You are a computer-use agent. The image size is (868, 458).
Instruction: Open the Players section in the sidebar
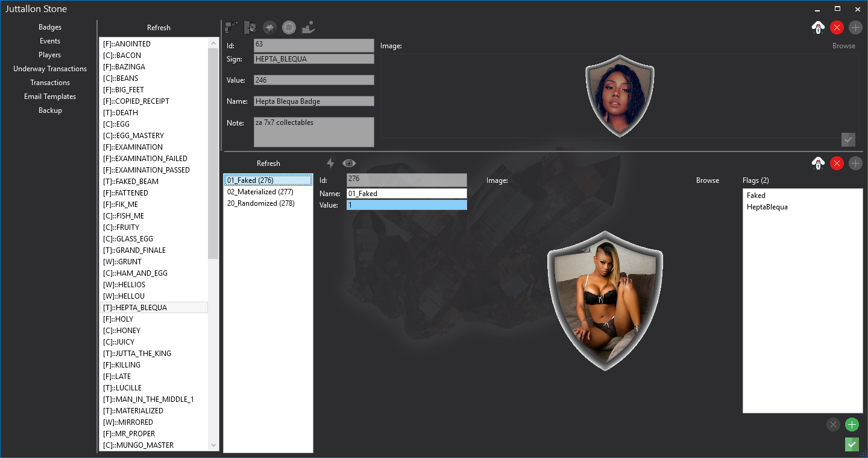(x=50, y=55)
